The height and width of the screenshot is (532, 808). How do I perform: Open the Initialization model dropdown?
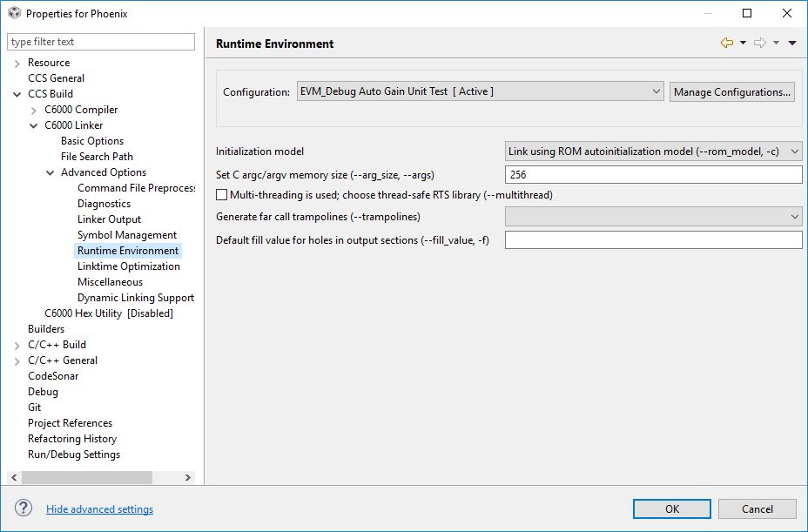653,152
